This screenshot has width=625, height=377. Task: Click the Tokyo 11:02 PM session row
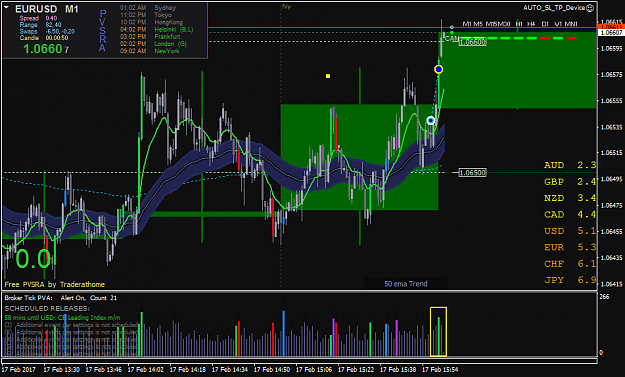coord(146,15)
